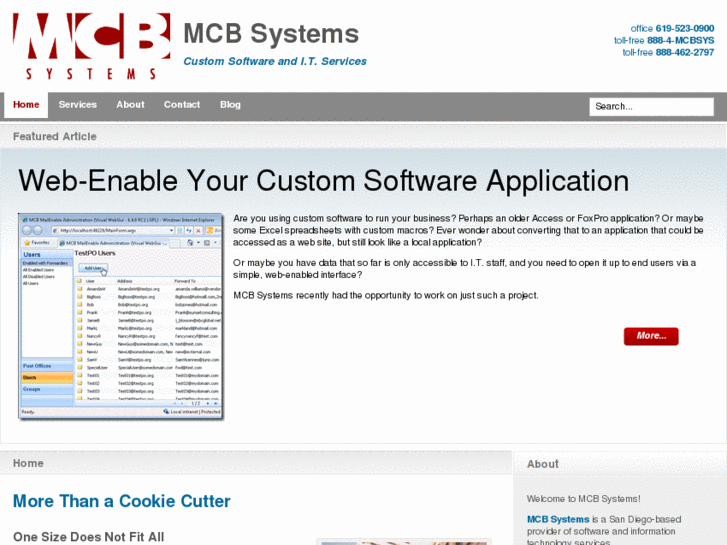
Task: Visit the Blog from the navbar
Action: [x=230, y=105]
